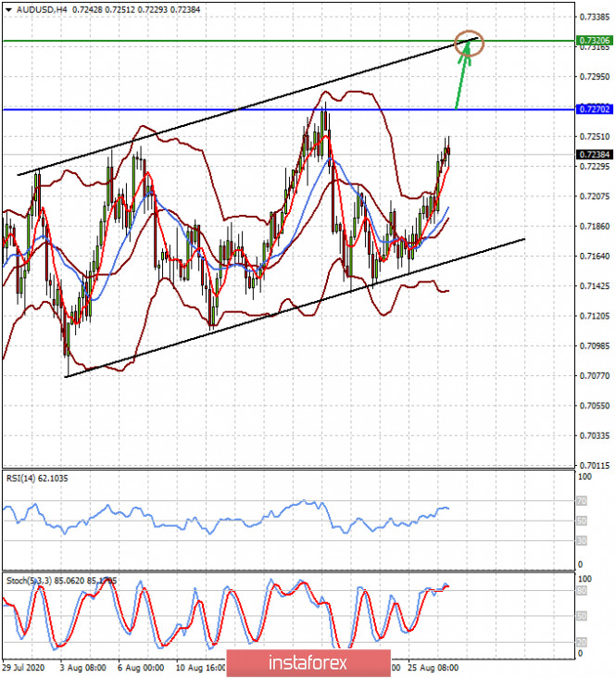Click the black 0.72384 current price tag
The width and height of the screenshot is (616, 678).
point(594,154)
